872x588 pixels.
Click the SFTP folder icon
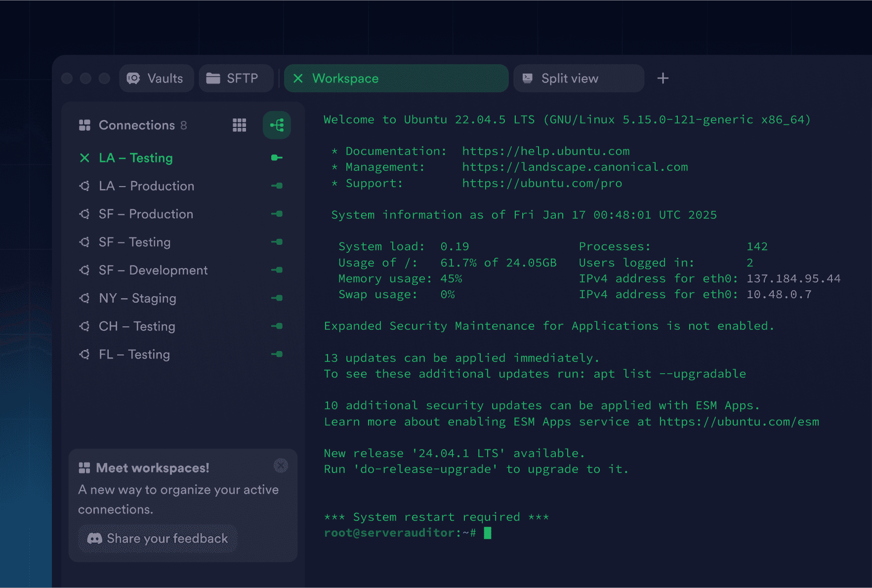[213, 78]
